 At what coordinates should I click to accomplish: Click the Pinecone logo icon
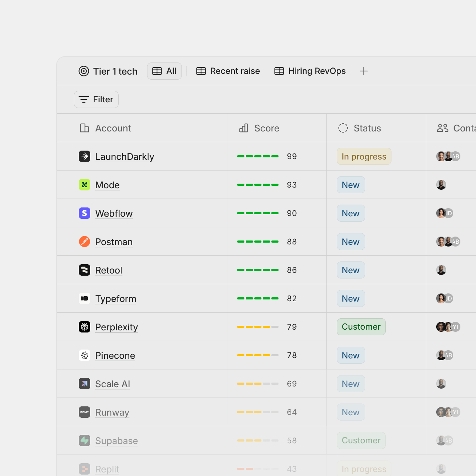coord(85,355)
